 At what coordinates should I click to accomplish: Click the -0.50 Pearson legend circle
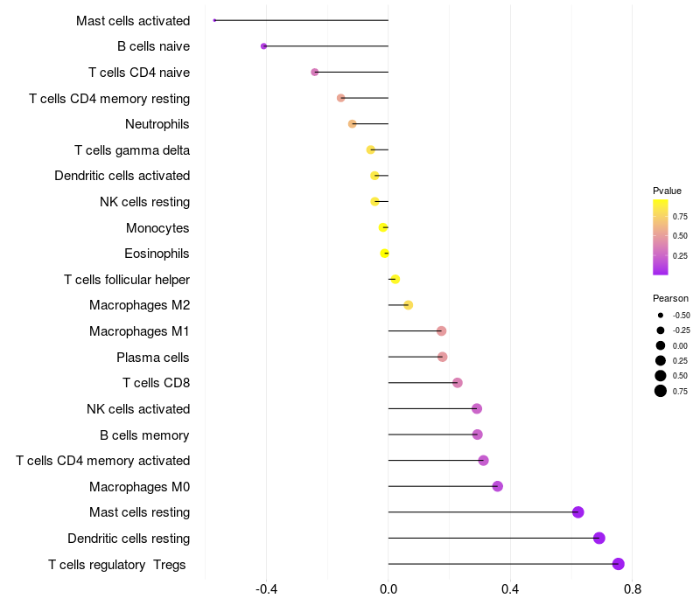pyautogui.click(x=661, y=315)
